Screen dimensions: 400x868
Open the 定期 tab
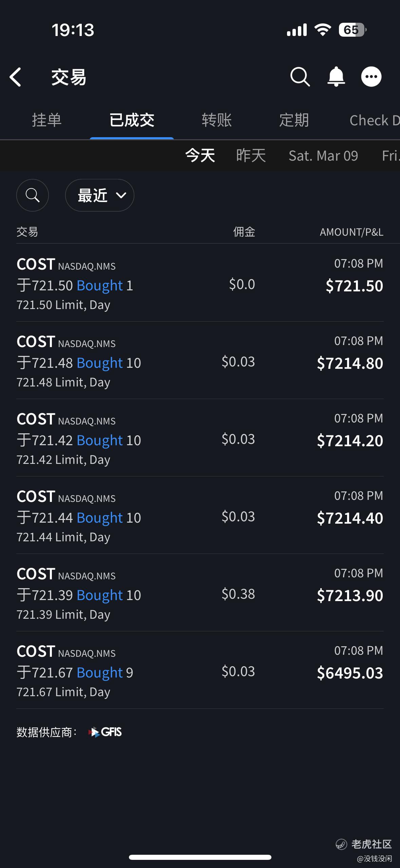(x=294, y=120)
